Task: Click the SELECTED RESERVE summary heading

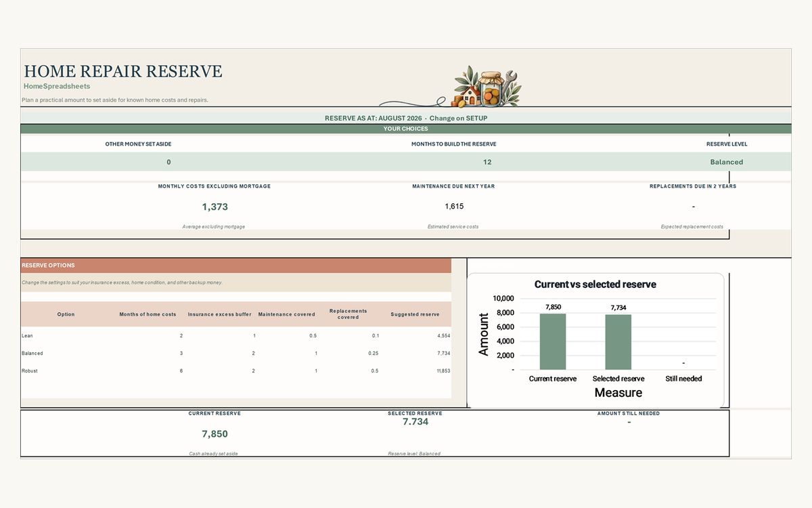Action: point(415,413)
